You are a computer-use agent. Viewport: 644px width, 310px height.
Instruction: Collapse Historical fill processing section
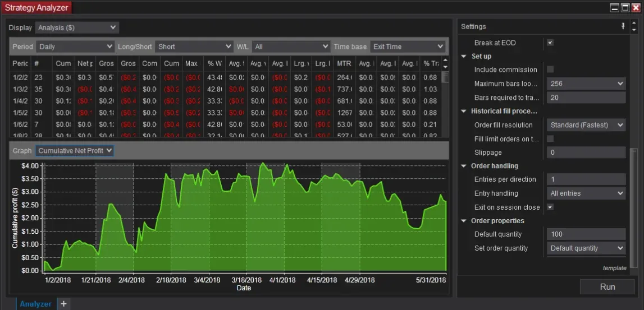(x=464, y=111)
